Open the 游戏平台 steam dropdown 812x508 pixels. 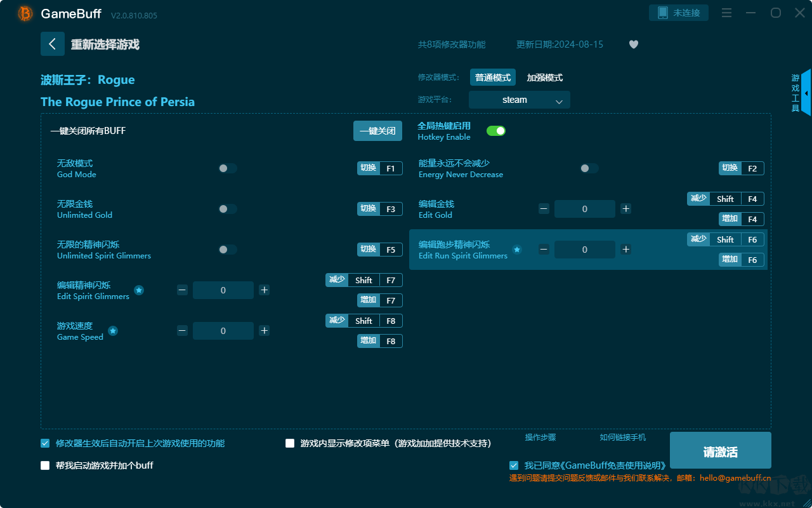[x=520, y=100]
